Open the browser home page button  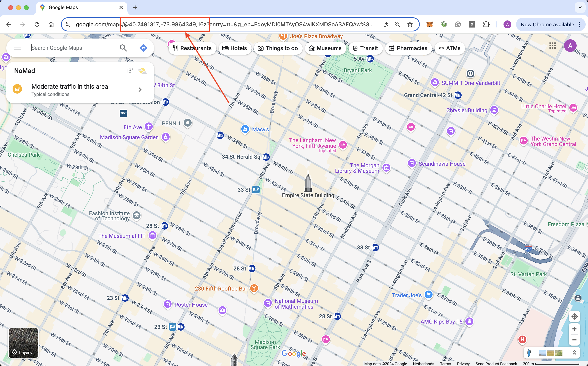51,24
